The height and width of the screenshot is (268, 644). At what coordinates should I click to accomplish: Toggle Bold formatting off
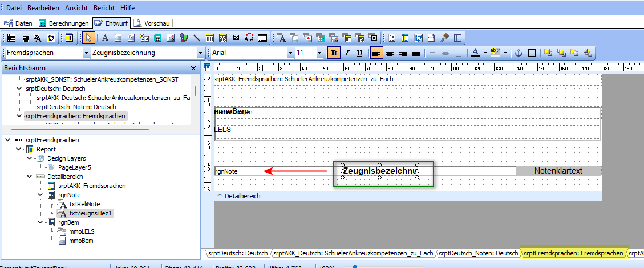tap(334, 53)
